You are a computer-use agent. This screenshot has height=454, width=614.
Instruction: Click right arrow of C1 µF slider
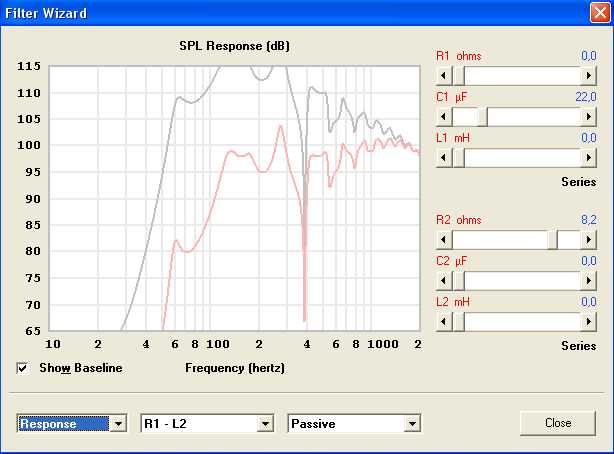[x=587, y=116]
